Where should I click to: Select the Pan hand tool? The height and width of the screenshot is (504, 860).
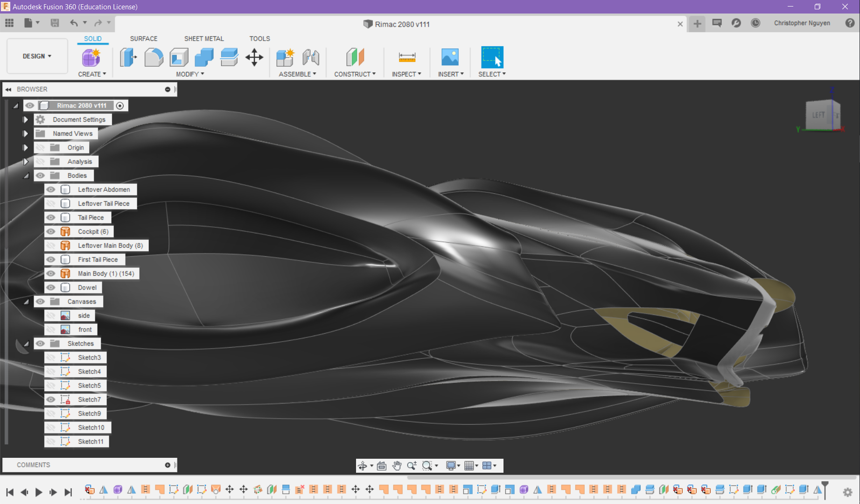pyautogui.click(x=397, y=465)
